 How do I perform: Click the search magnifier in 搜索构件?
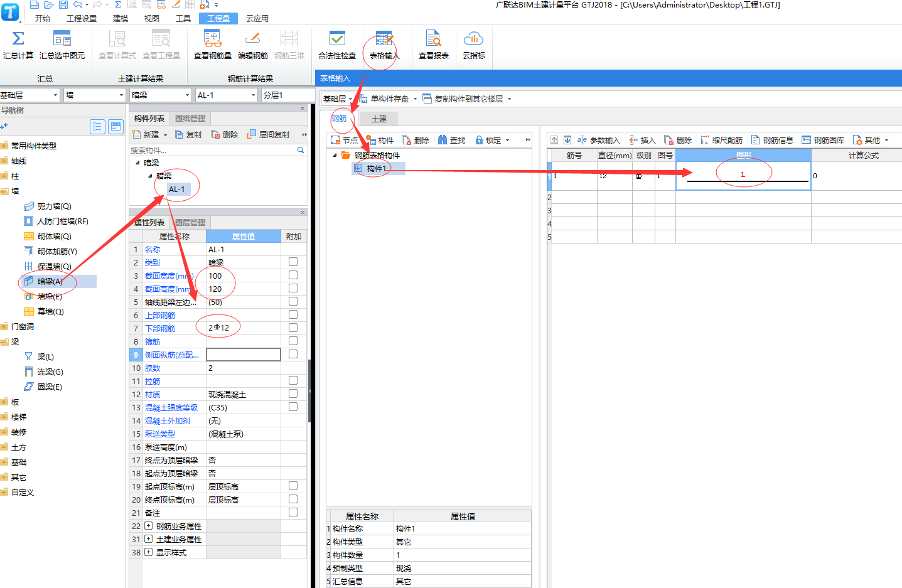[301, 150]
